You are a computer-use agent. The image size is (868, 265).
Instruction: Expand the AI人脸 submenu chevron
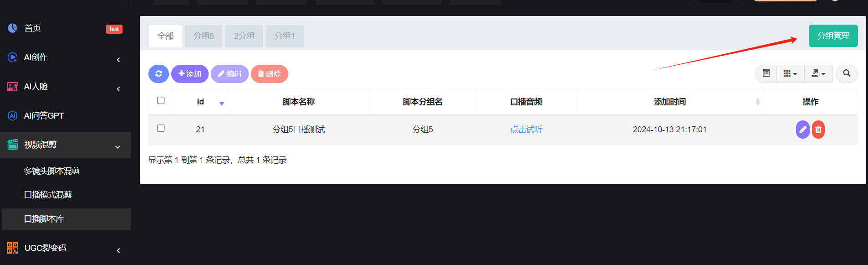tap(118, 89)
